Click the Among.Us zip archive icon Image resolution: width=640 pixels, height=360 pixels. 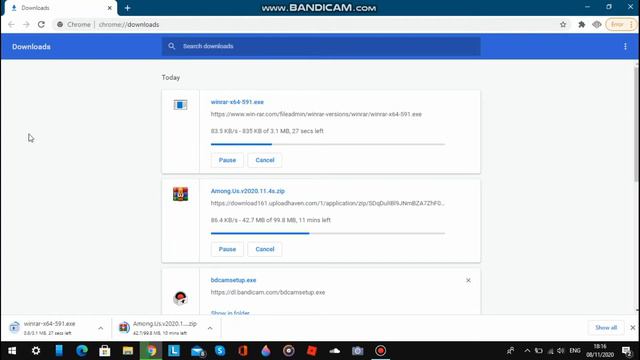tap(180, 194)
